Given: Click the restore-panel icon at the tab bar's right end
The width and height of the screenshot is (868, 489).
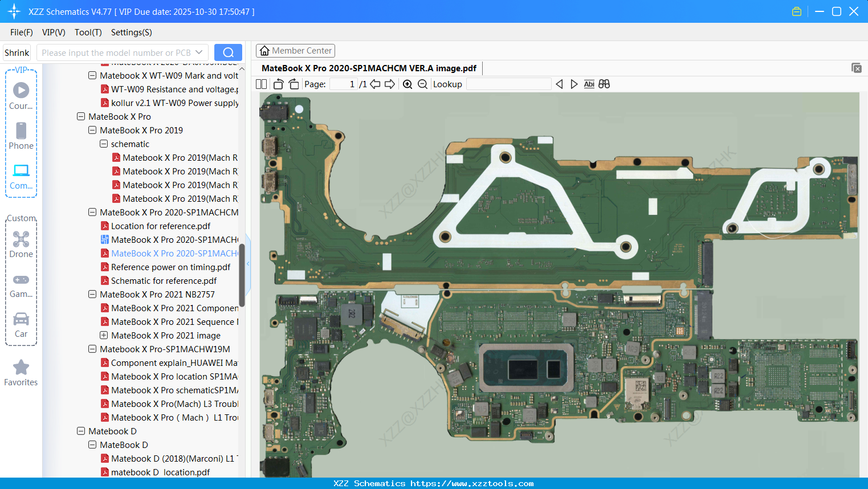Looking at the screenshot, I should pos(857,68).
